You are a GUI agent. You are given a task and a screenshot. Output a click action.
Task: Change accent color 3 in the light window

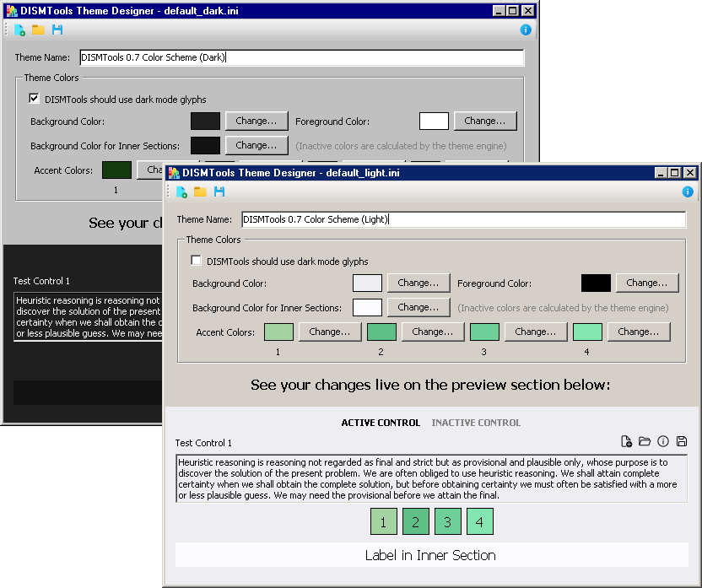[x=536, y=332]
